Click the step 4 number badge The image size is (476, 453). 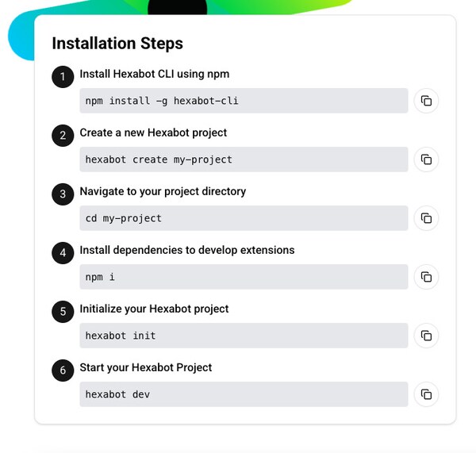[x=63, y=253]
